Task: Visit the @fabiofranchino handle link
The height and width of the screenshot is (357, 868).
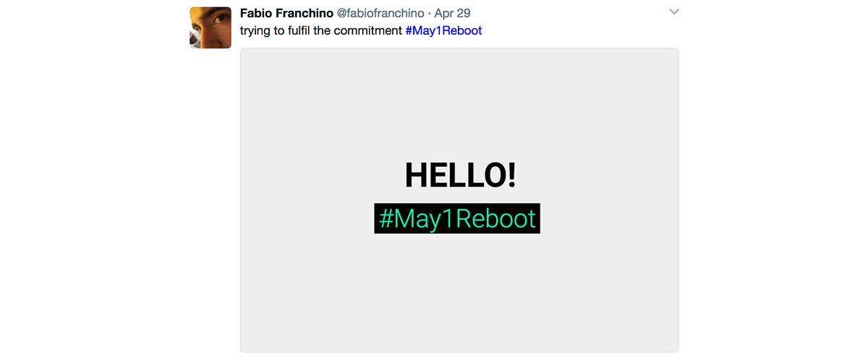Action: pos(380,14)
